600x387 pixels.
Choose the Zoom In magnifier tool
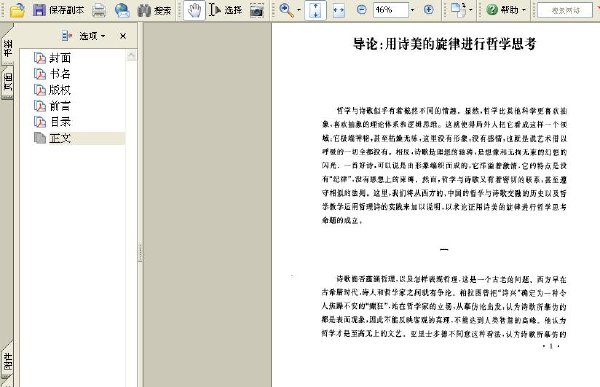pos(286,10)
